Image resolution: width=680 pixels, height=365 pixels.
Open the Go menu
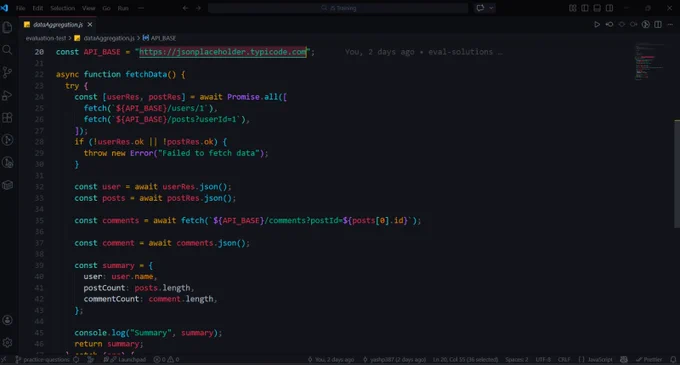point(106,8)
